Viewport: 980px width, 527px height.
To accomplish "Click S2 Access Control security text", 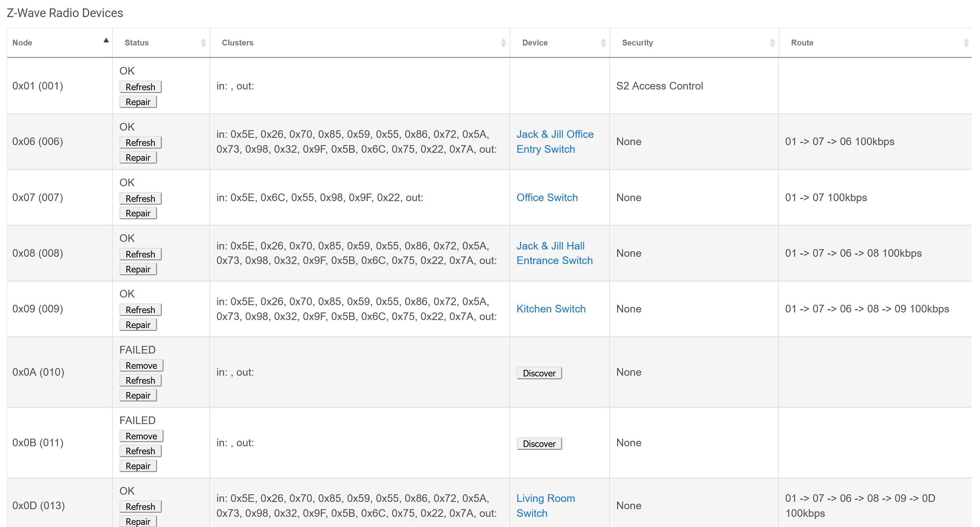I will point(660,85).
